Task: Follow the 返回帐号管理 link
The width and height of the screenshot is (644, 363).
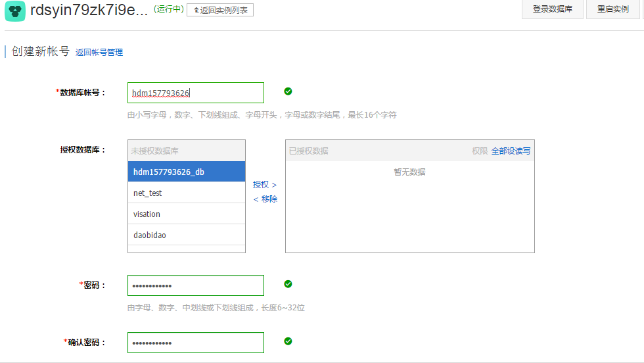Action: (99, 53)
